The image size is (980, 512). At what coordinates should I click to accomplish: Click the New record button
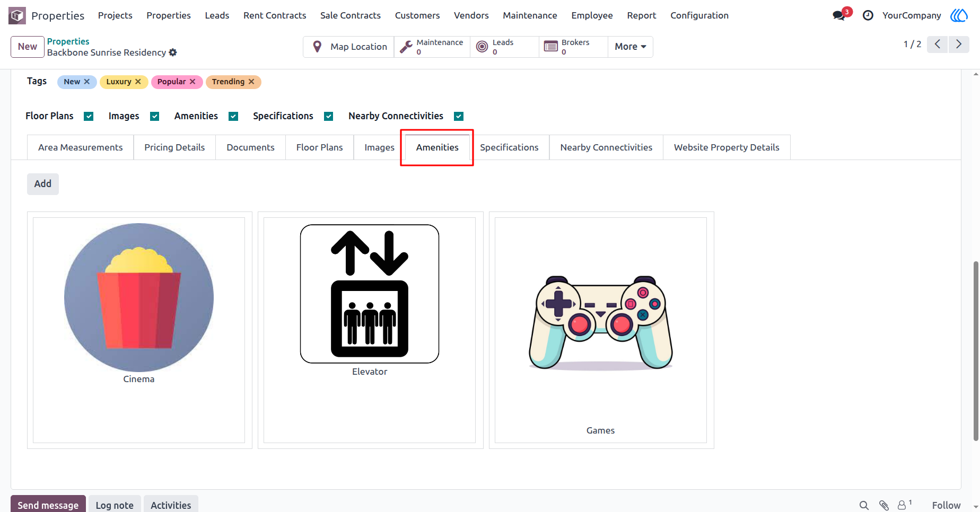pyautogui.click(x=28, y=47)
